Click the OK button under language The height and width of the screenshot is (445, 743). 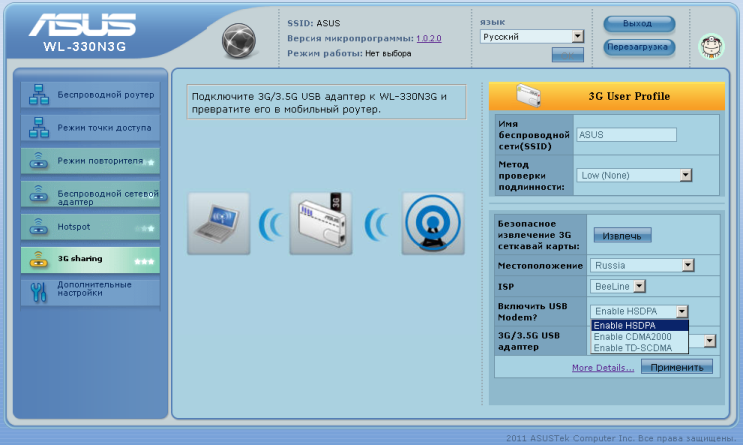coord(568,55)
